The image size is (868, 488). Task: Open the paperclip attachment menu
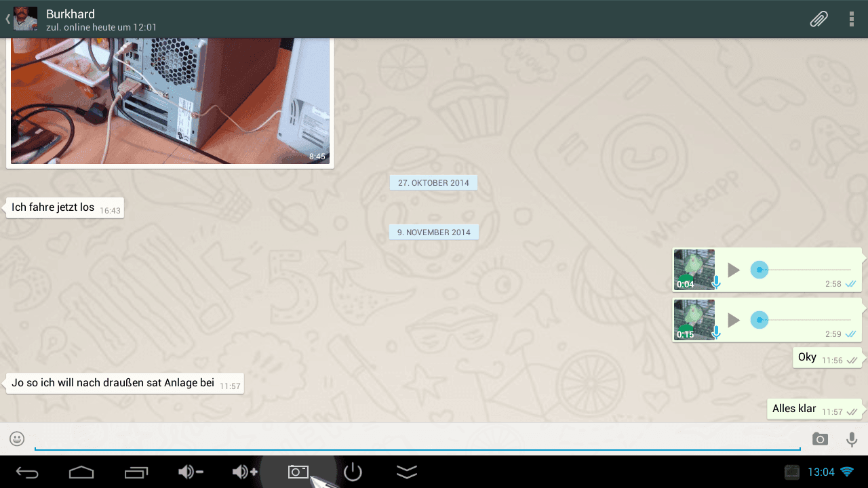tap(819, 19)
